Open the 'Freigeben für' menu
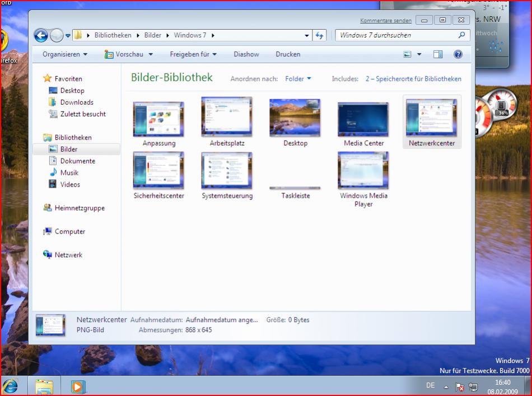Image resolution: width=532 pixels, height=396 pixels. tap(193, 54)
